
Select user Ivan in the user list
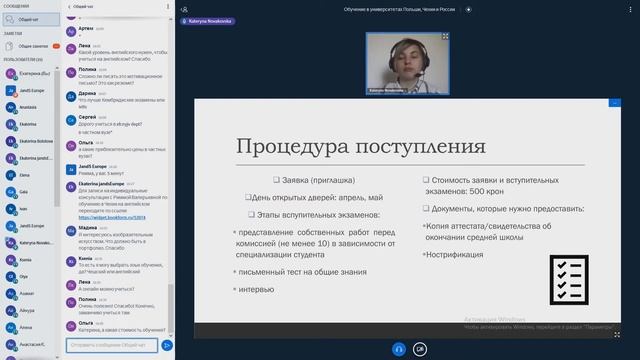point(29,209)
